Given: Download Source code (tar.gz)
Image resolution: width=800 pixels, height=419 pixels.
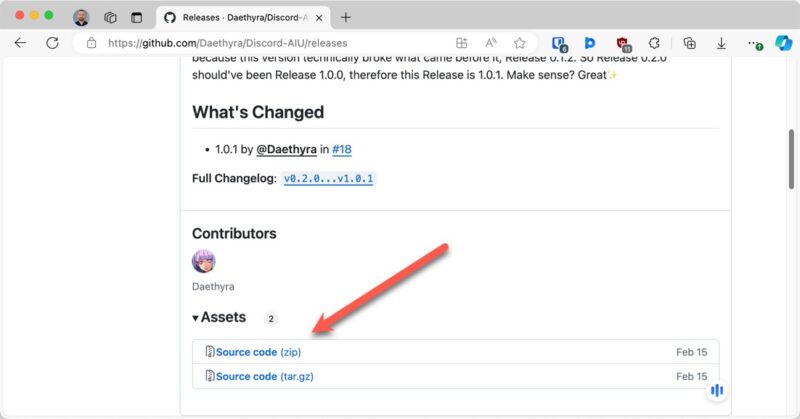Looking at the screenshot, I should coord(264,377).
